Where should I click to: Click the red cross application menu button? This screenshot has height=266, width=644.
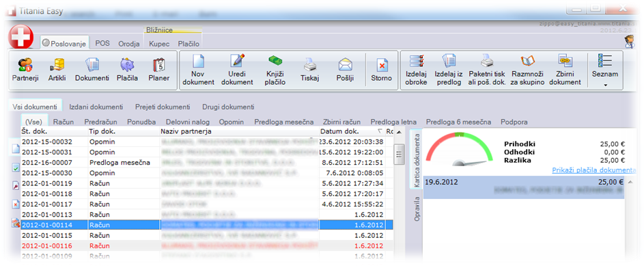(x=20, y=37)
